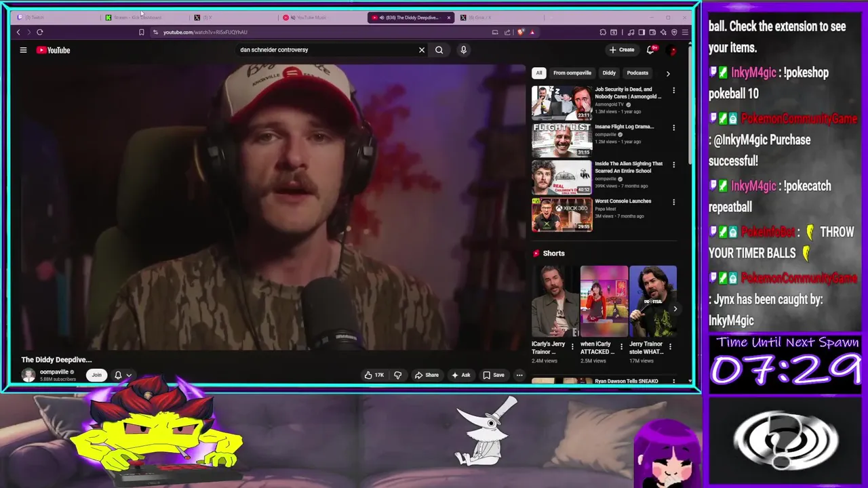868x488 pixels.
Task: Open Worst Console Launches thumbnail
Action: pyautogui.click(x=561, y=214)
